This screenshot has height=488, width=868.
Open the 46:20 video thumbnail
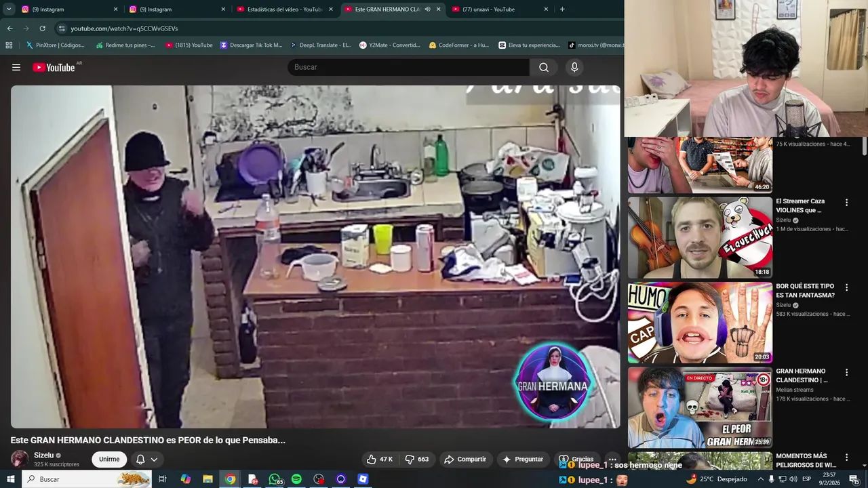point(700,165)
